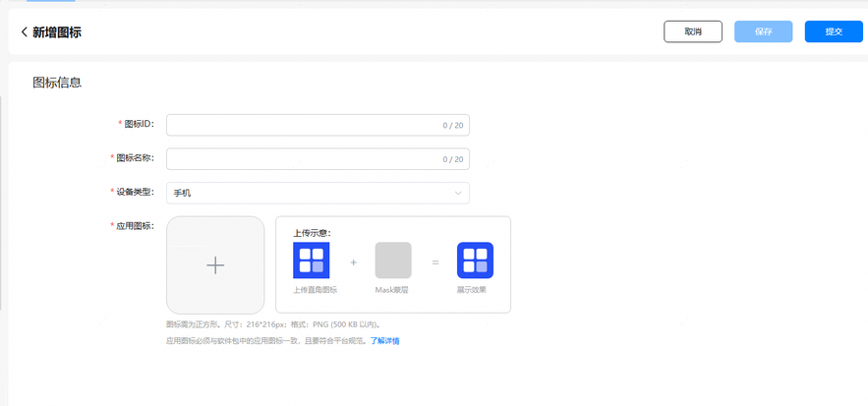This screenshot has height=406, width=868.
Task: Click the plus icon to upload app icon
Action: coord(215,264)
